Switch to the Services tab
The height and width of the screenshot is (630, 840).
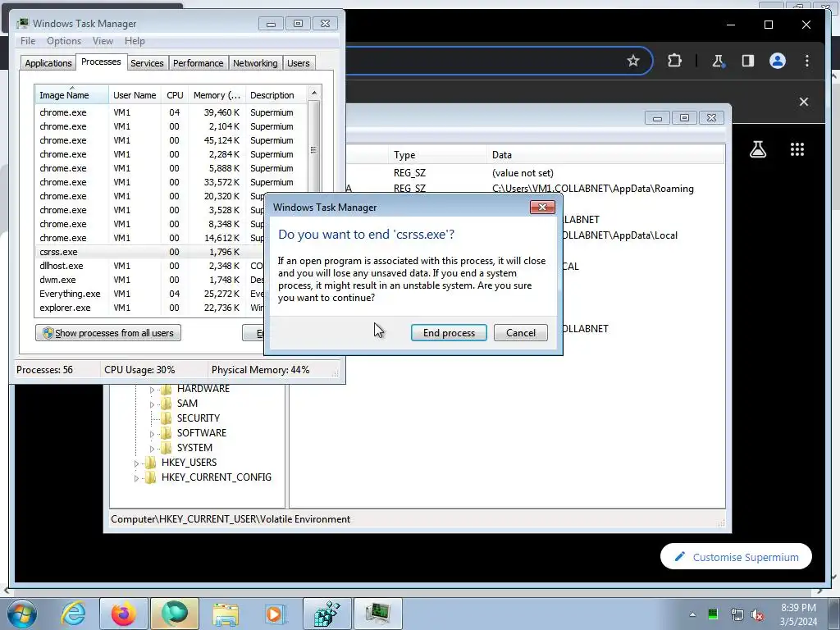tap(147, 62)
